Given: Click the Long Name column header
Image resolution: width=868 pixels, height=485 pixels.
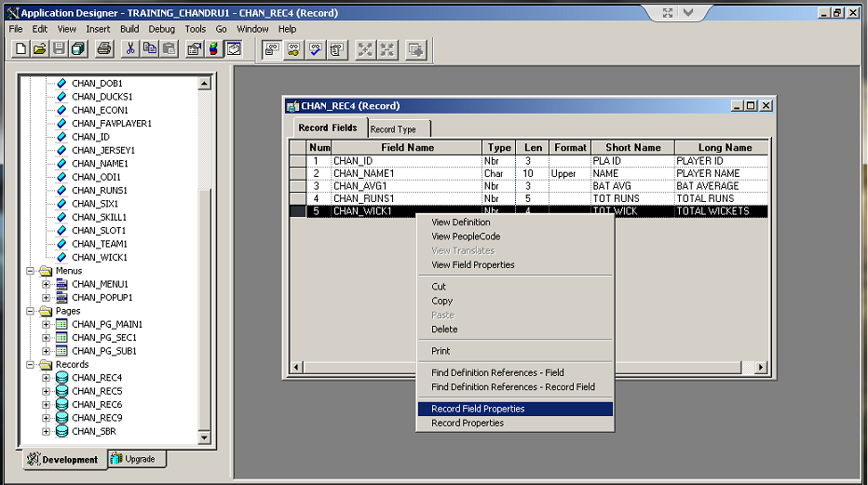Looking at the screenshot, I should [722, 148].
